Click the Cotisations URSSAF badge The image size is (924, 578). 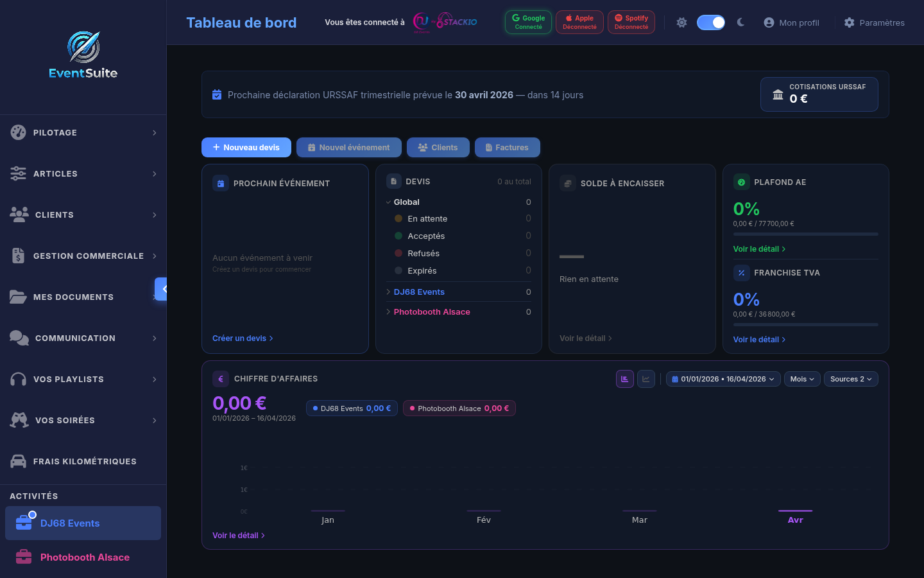point(819,94)
